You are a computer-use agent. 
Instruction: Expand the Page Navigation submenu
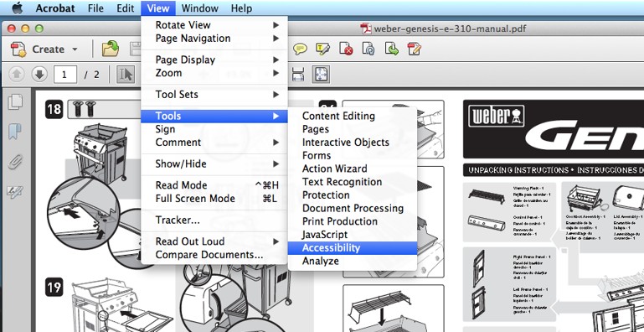[x=214, y=39]
